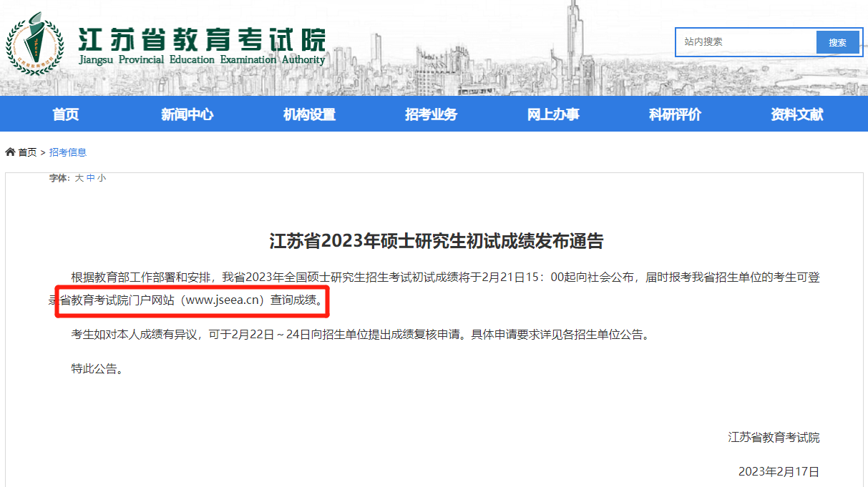This screenshot has height=487, width=868.
Task: Focus the 站内搜索 search field
Action: click(x=746, y=42)
